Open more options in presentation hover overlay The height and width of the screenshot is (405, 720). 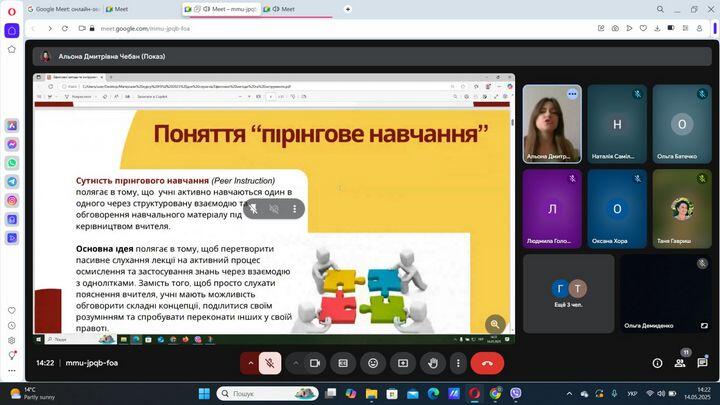coord(294,209)
